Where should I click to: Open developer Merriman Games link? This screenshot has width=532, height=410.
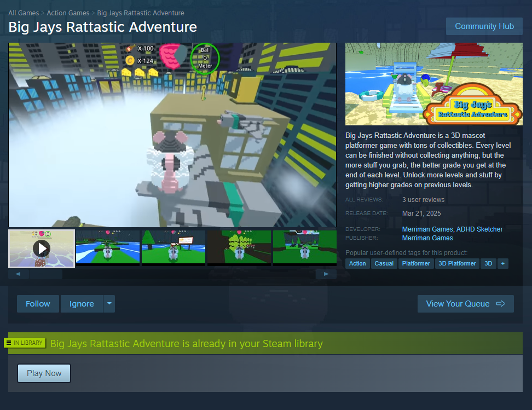point(427,229)
